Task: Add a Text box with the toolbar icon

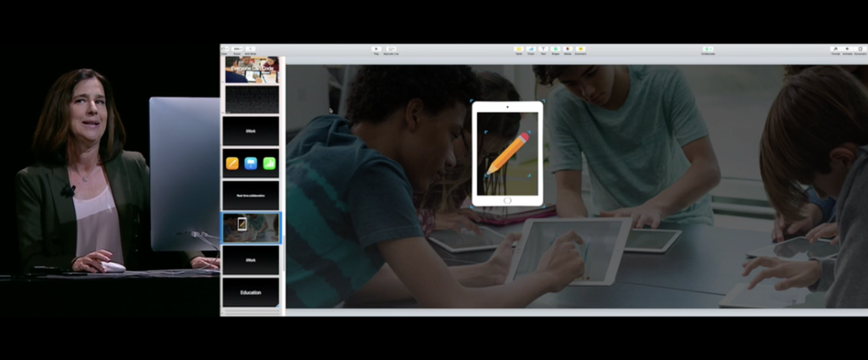Action: coord(543,49)
